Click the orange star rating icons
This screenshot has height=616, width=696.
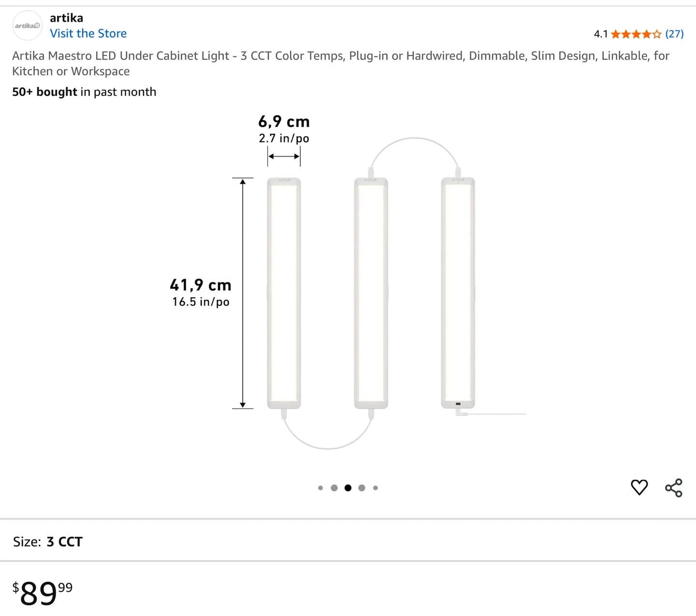(636, 34)
